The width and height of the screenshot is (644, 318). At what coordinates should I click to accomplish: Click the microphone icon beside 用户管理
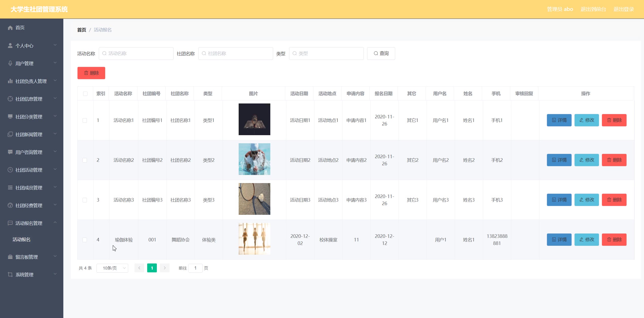pos(10,63)
